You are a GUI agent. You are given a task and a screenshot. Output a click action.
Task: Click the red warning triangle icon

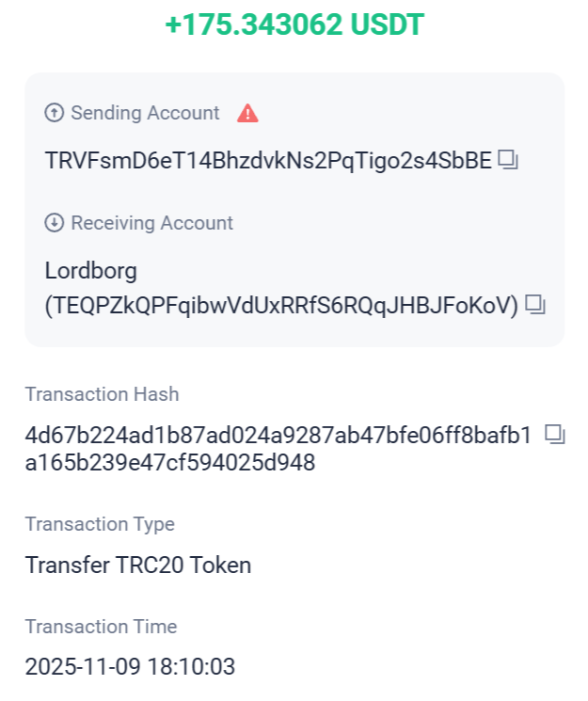247,114
